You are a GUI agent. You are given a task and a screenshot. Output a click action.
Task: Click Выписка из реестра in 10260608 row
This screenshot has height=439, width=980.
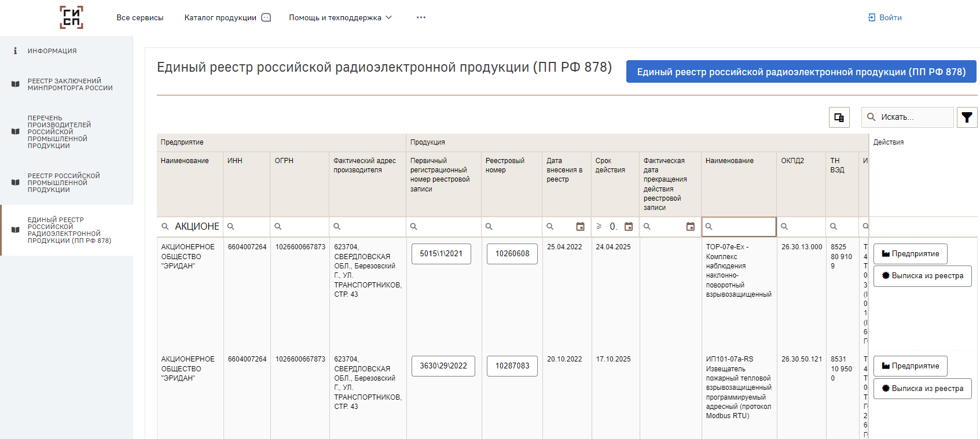coord(923,276)
